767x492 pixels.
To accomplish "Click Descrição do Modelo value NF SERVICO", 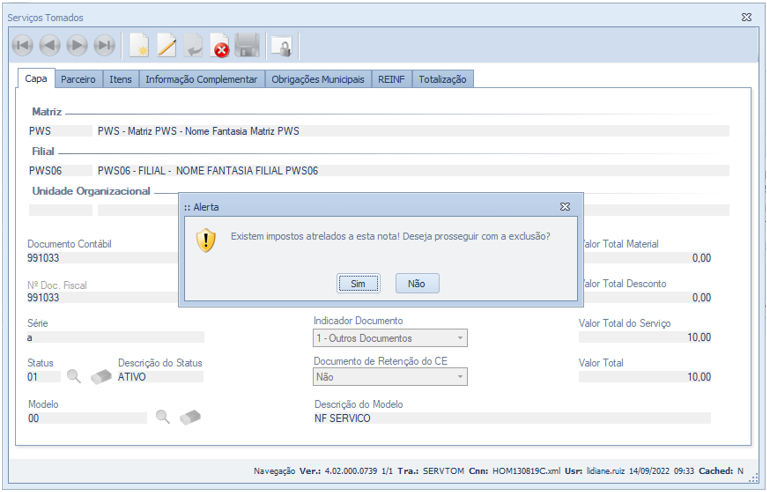I will click(x=512, y=418).
